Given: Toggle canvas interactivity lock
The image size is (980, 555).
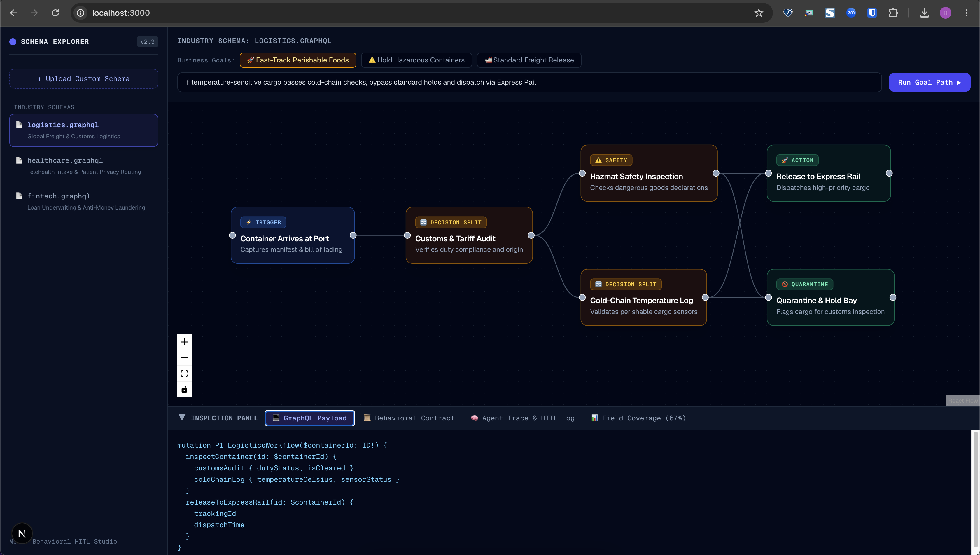Looking at the screenshot, I should 184,390.
